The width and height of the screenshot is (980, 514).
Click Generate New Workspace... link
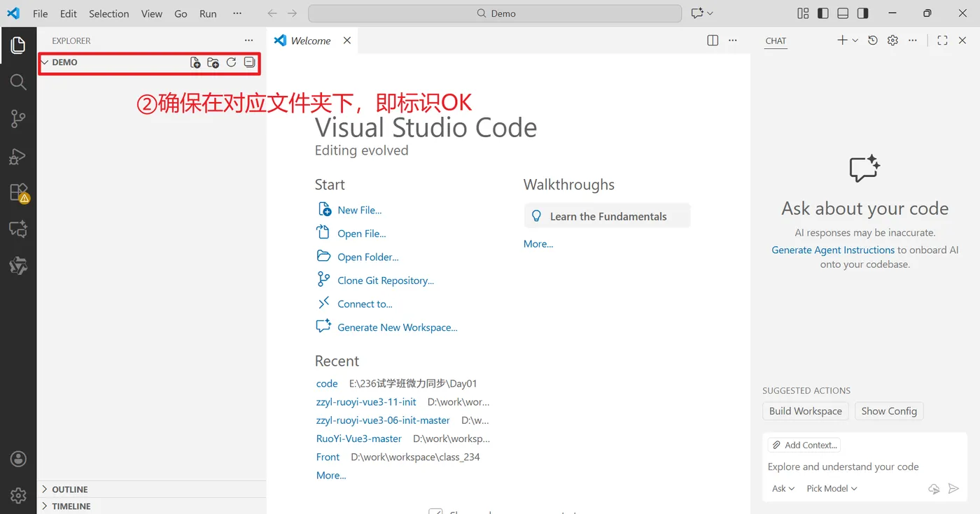click(x=397, y=327)
